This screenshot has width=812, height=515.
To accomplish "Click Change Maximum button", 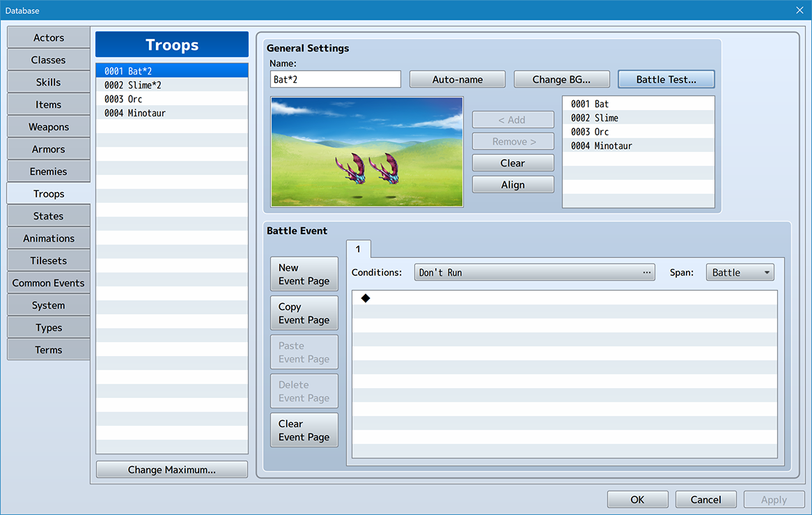I will tap(171, 470).
